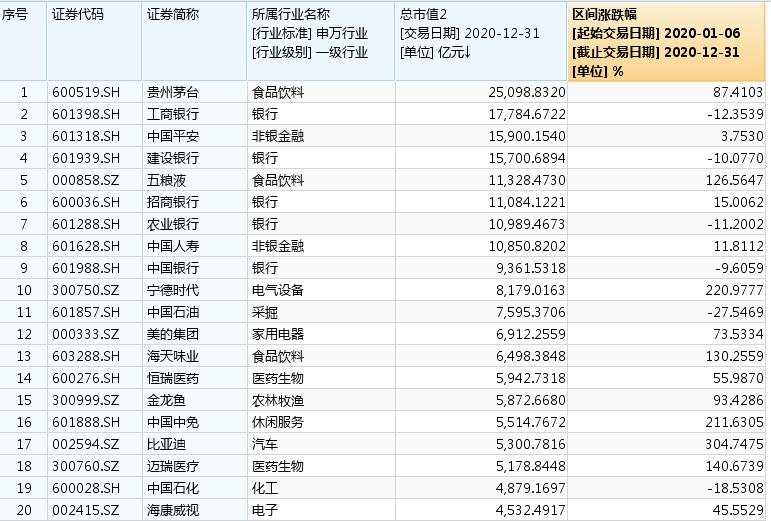771x521 pixels.
Task: Click the change value -11.2002
Action: [x=736, y=224]
